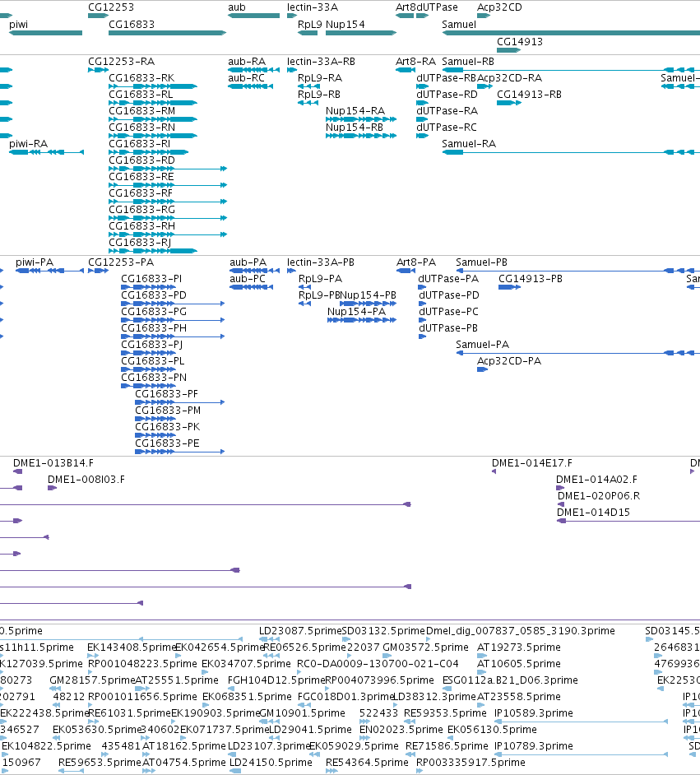This screenshot has width=700, height=775.
Task: Select protein Acp32CD-PA
Action: pos(509,361)
